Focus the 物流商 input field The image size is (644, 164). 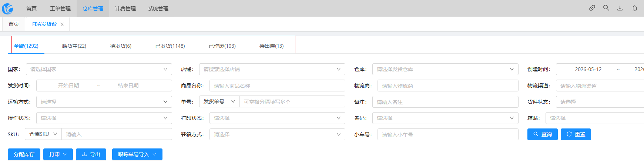pyautogui.click(x=448, y=86)
